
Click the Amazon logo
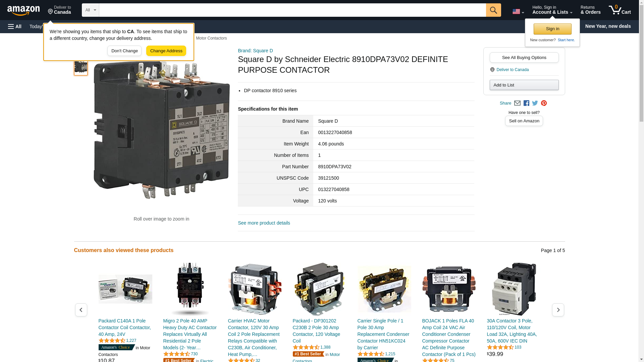tap(23, 11)
